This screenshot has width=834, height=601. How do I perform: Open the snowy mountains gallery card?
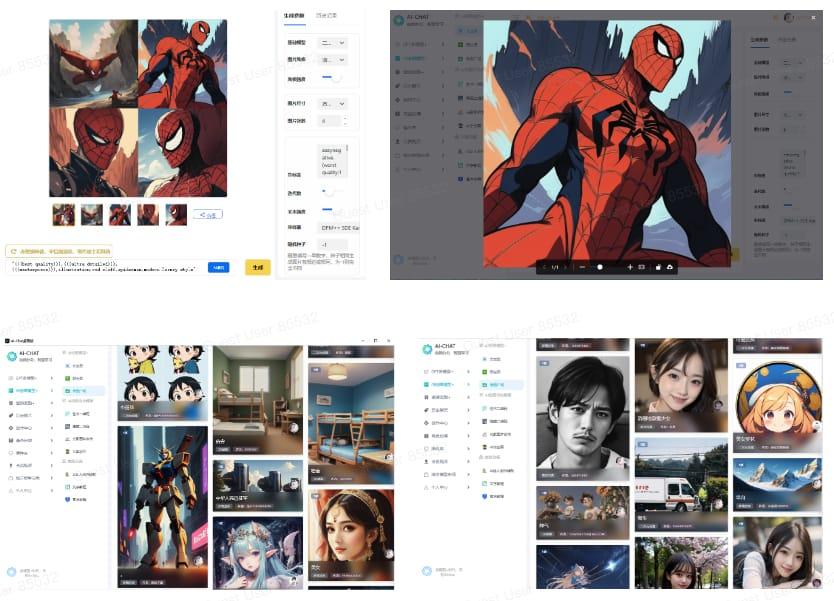tap(777, 485)
